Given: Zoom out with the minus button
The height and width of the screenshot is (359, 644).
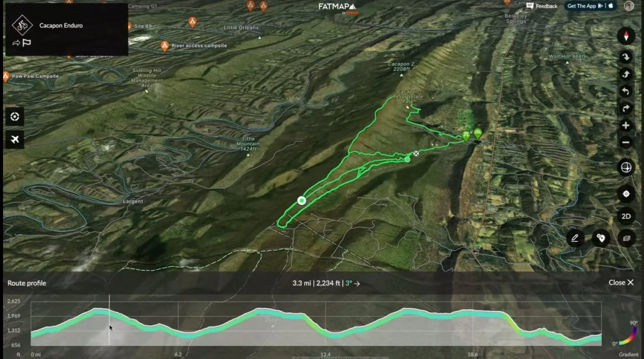Looking at the screenshot, I should point(626,142).
